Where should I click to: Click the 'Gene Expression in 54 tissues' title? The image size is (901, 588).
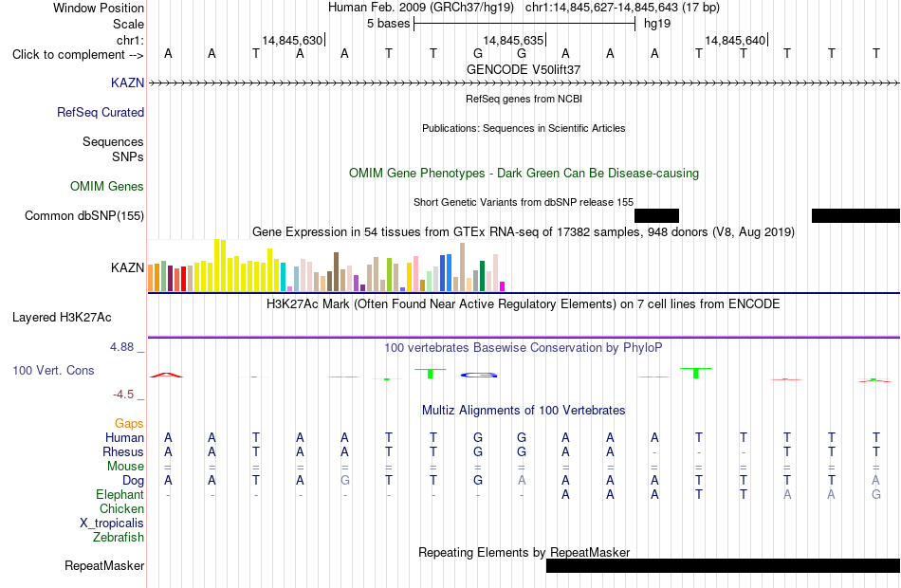[x=524, y=232]
